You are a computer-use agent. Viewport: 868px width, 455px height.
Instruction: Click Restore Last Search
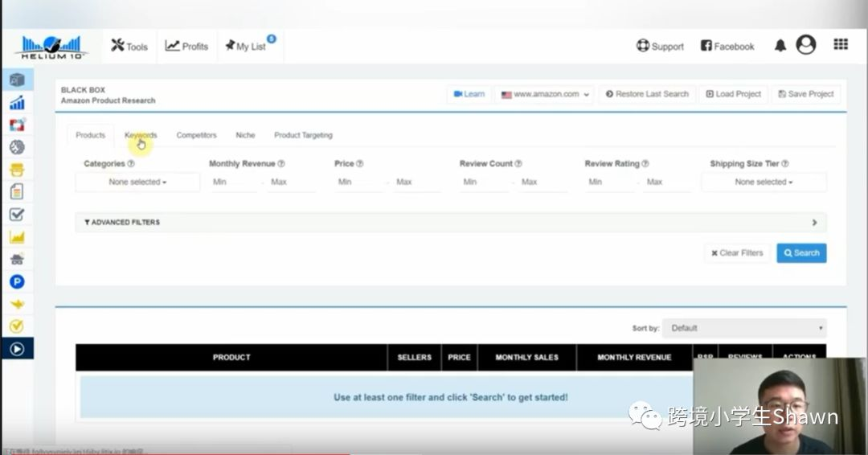click(647, 94)
